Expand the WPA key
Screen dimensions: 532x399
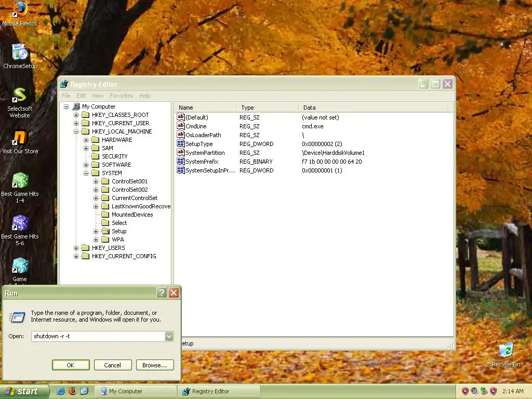(96, 240)
